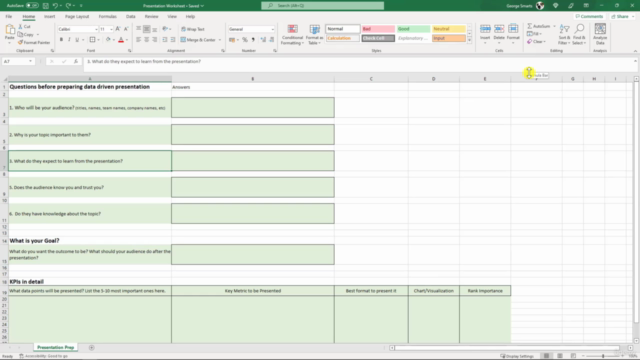Viewport: 640px width, 360px height.
Task: Switch to Page Break Preview in status bar
Action: tap(573, 356)
